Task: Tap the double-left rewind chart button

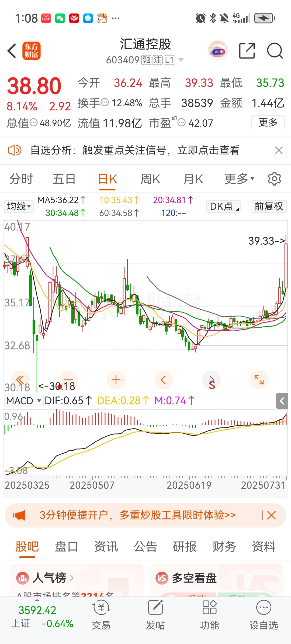Action: tap(20, 380)
